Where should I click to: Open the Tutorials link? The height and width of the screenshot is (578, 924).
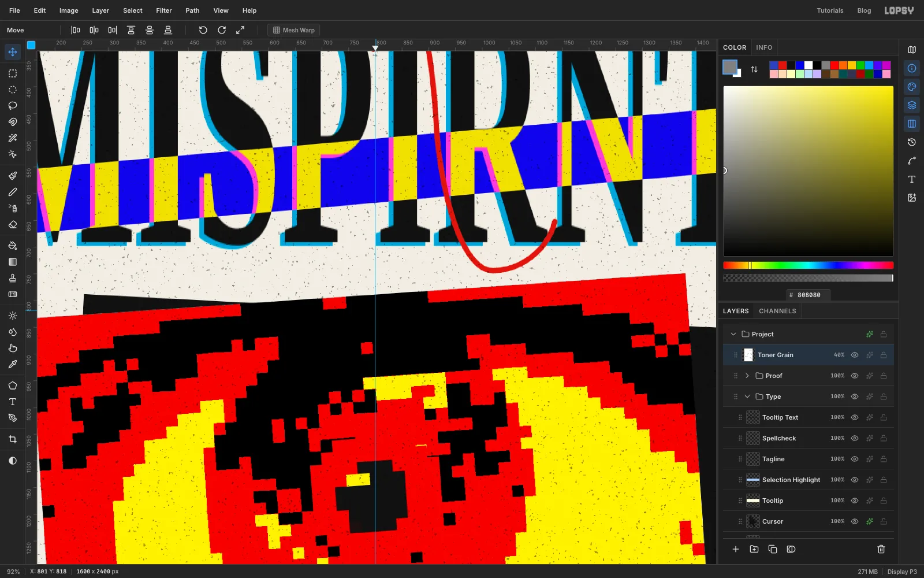coord(830,10)
